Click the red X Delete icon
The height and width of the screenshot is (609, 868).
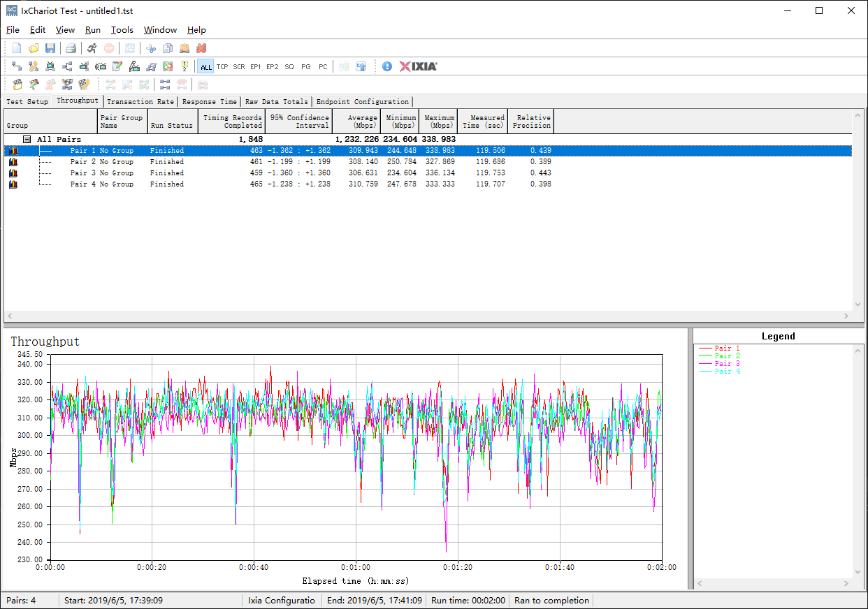(x=201, y=48)
